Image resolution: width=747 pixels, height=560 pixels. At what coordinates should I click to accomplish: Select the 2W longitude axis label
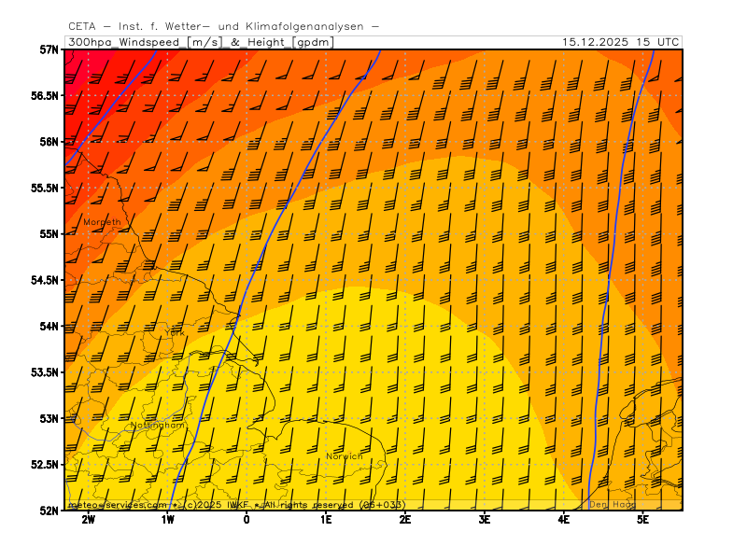point(88,519)
